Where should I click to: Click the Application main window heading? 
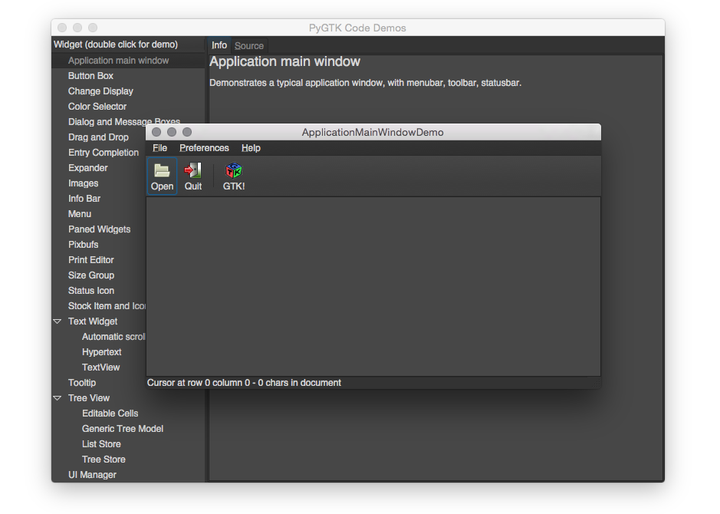[x=285, y=62]
